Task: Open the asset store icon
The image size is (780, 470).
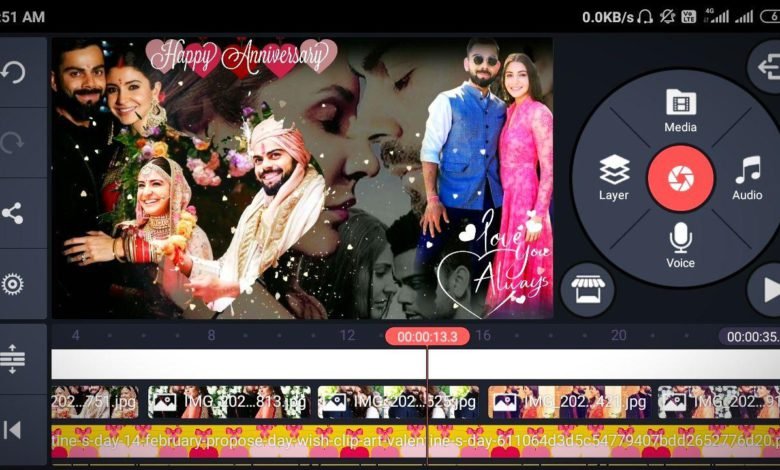Action: (x=587, y=290)
